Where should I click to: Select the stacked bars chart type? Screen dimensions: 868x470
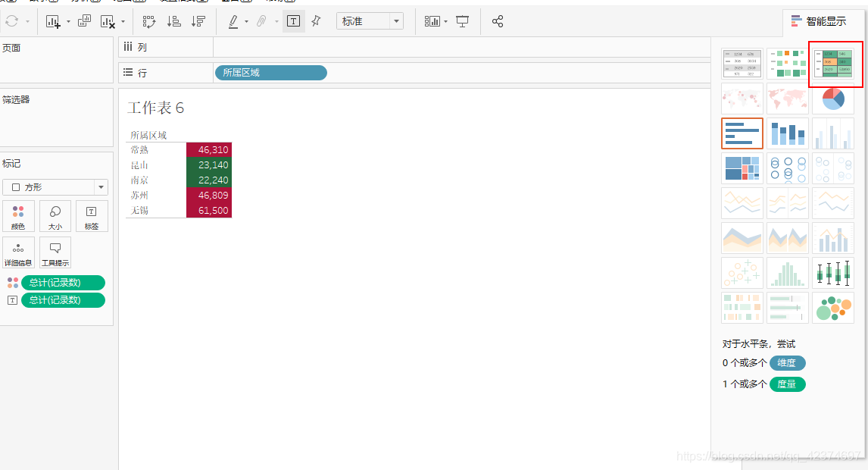(x=788, y=133)
